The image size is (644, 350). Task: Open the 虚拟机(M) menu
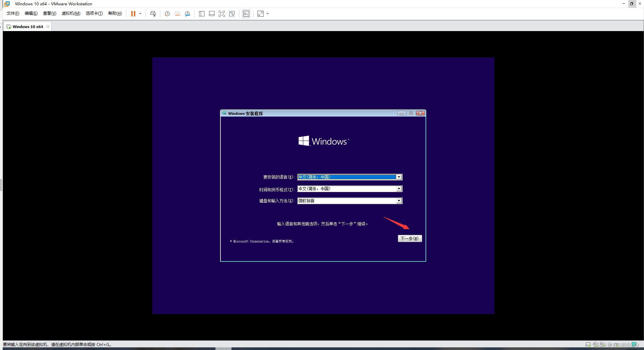click(x=71, y=13)
